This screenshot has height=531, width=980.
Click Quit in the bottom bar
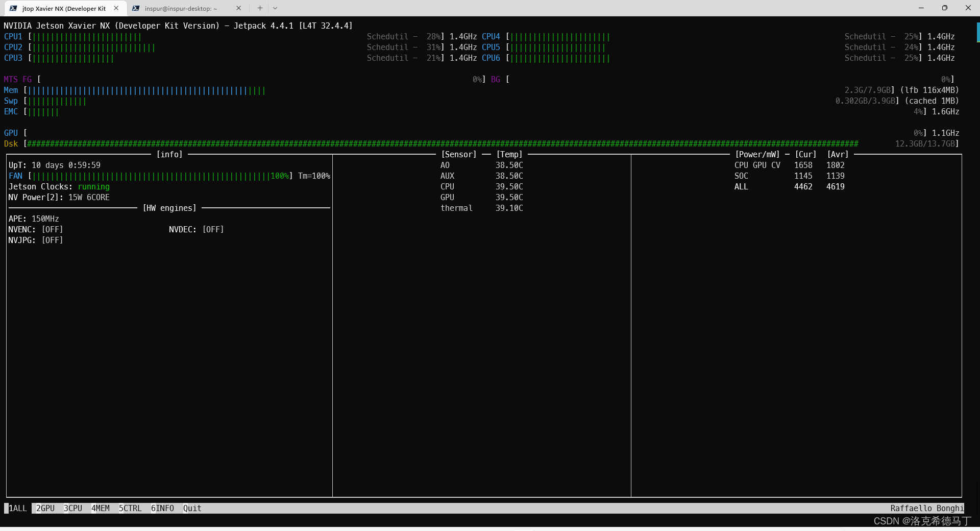click(x=192, y=508)
